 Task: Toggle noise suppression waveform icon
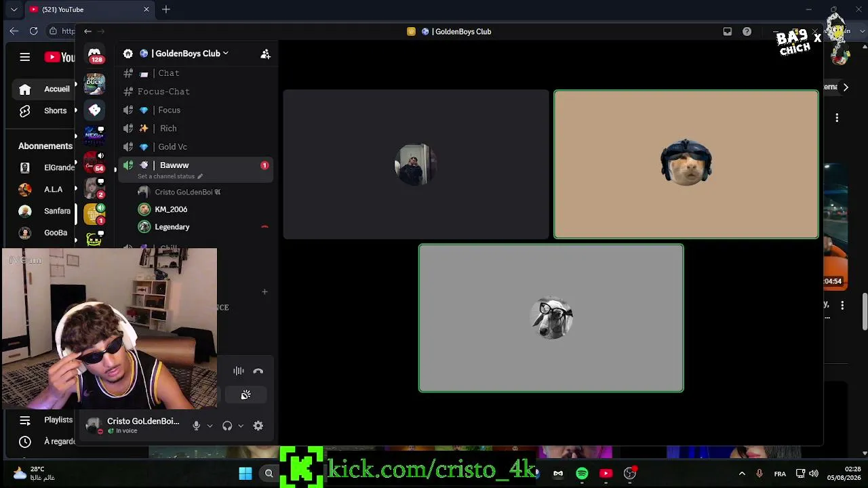tap(239, 371)
